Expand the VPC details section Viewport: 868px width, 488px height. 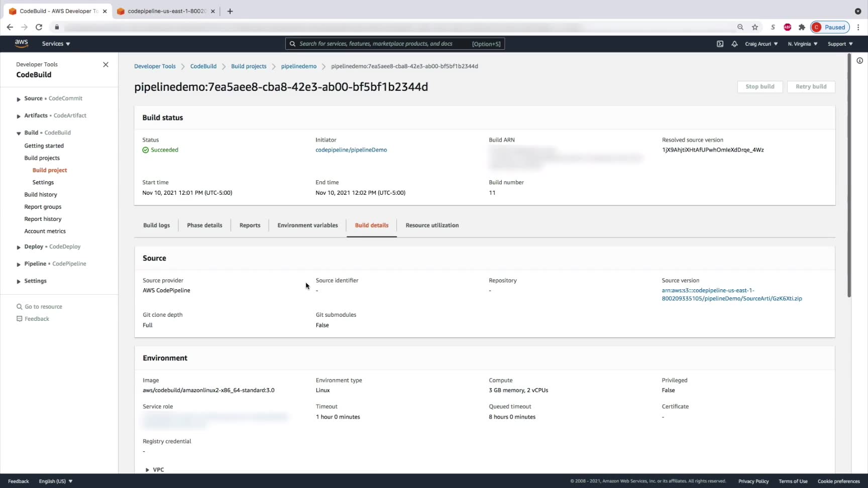point(147,470)
